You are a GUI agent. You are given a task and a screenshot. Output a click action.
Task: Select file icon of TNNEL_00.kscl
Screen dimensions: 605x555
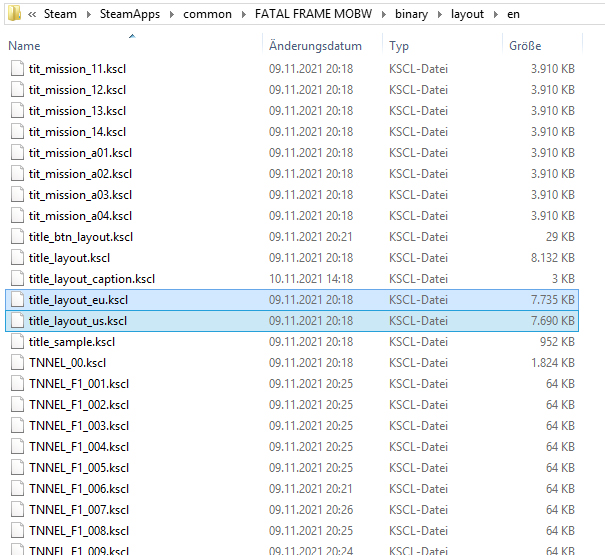(17, 363)
